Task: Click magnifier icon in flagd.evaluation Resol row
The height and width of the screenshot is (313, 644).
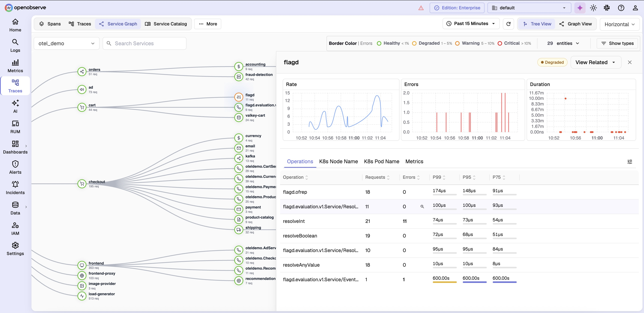Action: click(422, 207)
